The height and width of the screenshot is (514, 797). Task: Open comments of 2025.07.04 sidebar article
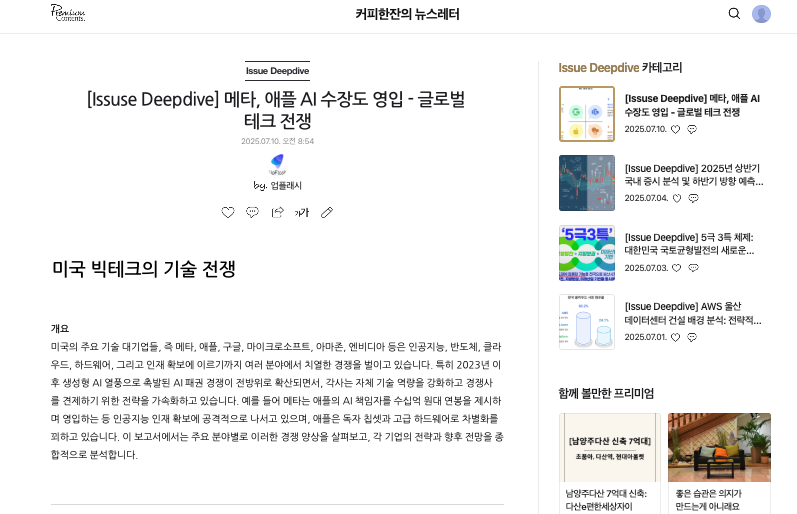click(x=693, y=198)
